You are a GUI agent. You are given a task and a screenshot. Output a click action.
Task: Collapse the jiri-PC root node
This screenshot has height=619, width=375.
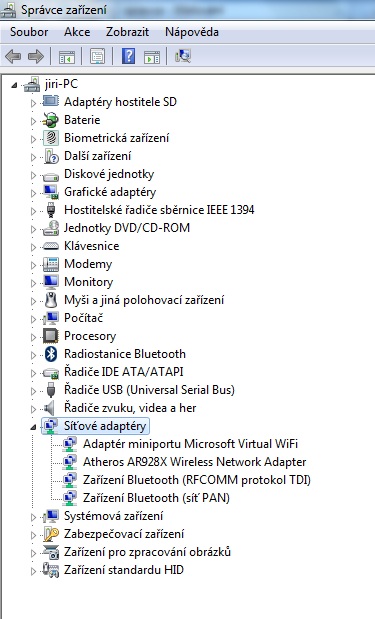14,85
